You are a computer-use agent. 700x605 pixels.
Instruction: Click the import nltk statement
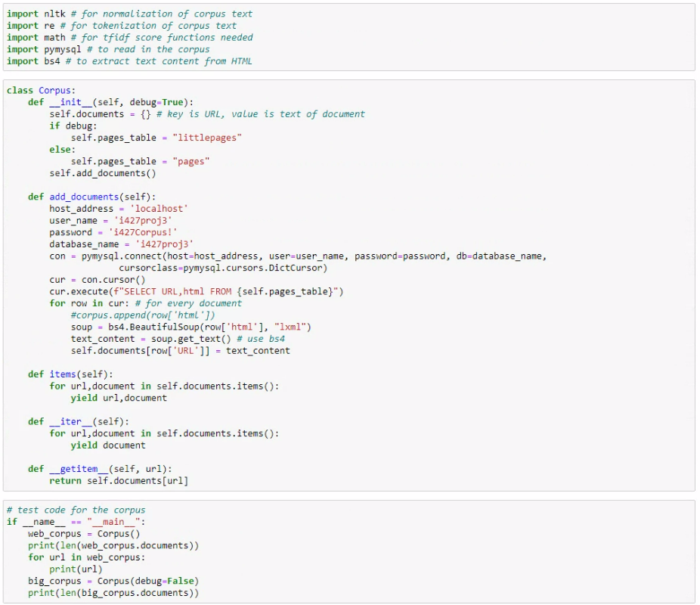[32, 13]
